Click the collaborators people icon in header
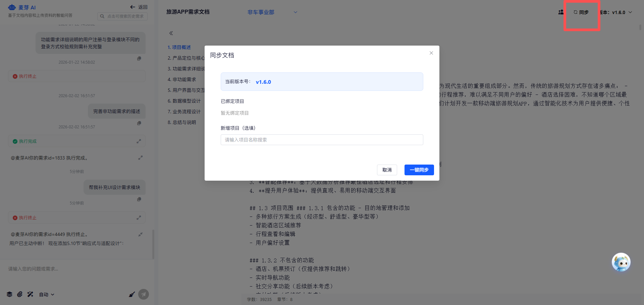The width and height of the screenshot is (644, 305). pos(561,12)
